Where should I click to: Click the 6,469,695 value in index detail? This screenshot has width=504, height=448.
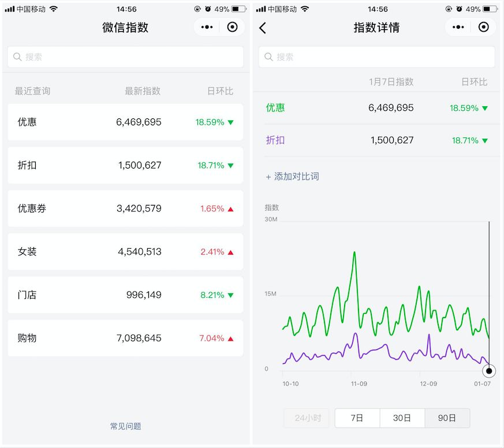pyautogui.click(x=391, y=107)
